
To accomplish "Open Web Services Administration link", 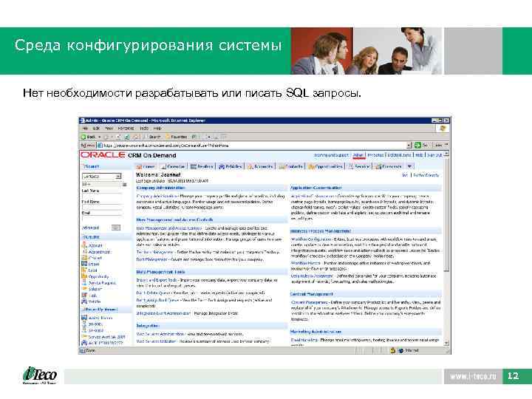I will point(160,334).
